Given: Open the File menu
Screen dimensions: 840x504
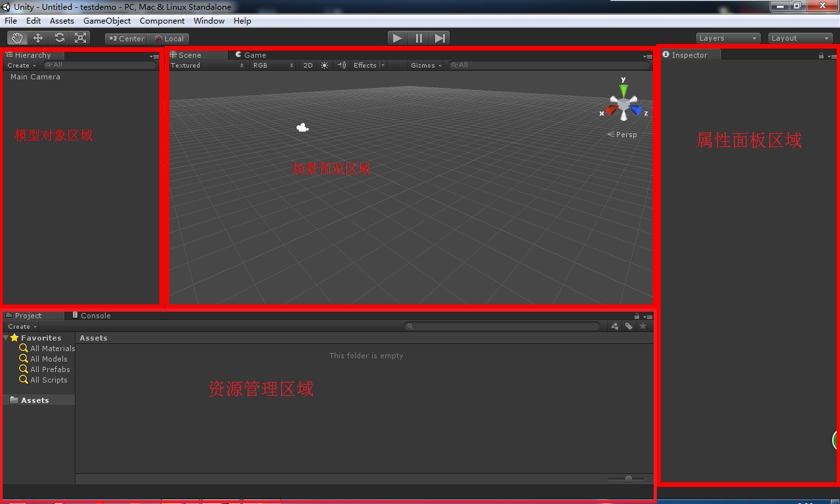Looking at the screenshot, I should point(11,21).
